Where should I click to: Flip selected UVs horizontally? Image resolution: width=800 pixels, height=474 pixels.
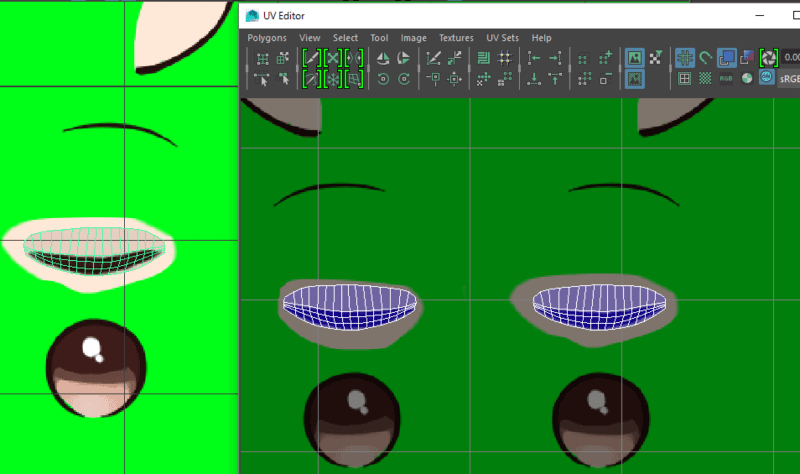point(381,58)
